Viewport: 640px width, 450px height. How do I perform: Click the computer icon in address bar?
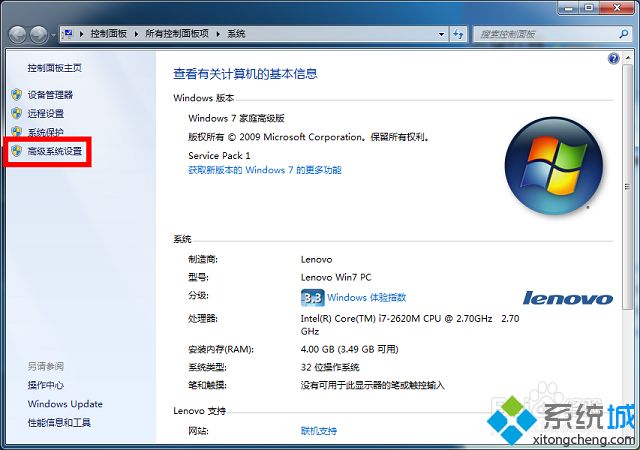pos(68,33)
